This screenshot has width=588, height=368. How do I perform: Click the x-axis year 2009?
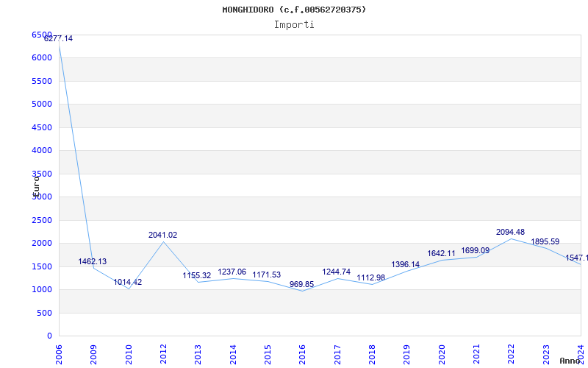click(93, 355)
